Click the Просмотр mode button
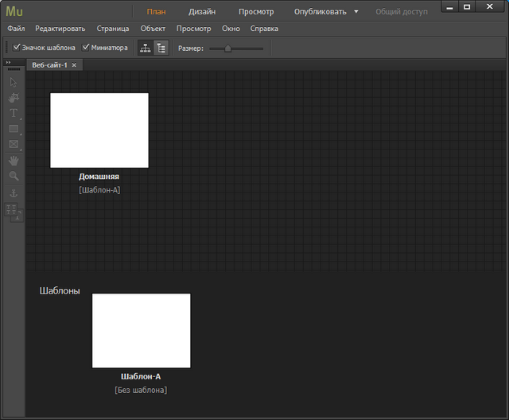 pyautogui.click(x=256, y=12)
